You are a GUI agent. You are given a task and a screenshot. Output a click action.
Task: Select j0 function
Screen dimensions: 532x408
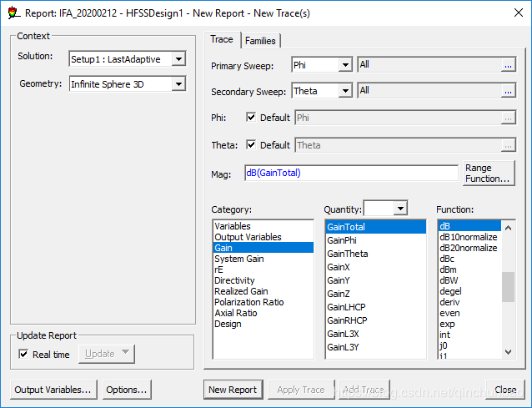pyautogui.click(x=469, y=345)
